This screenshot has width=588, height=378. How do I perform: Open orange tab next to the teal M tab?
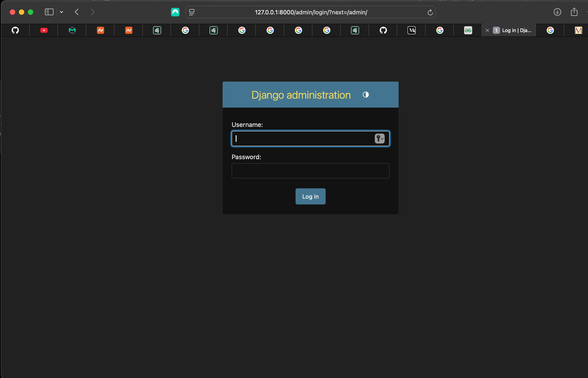coord(101,30)
